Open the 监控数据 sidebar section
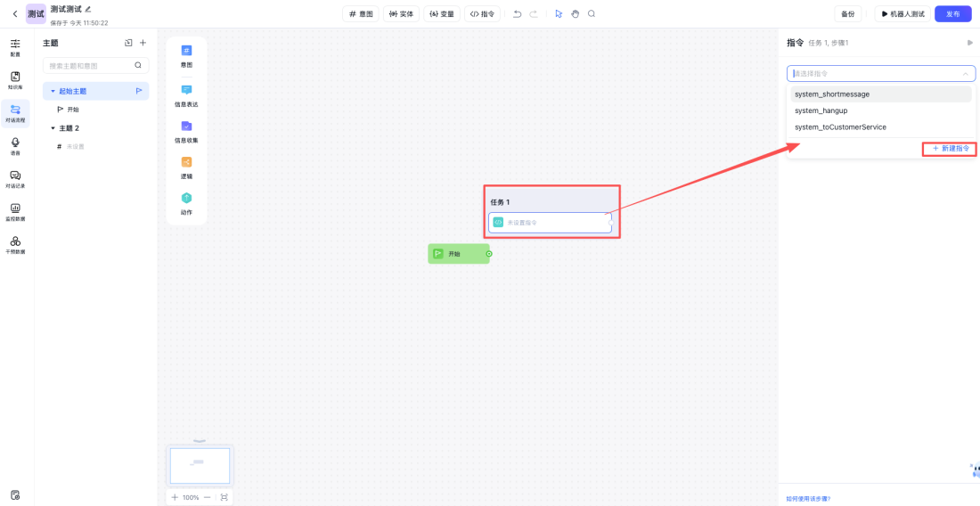 (15, 212)
